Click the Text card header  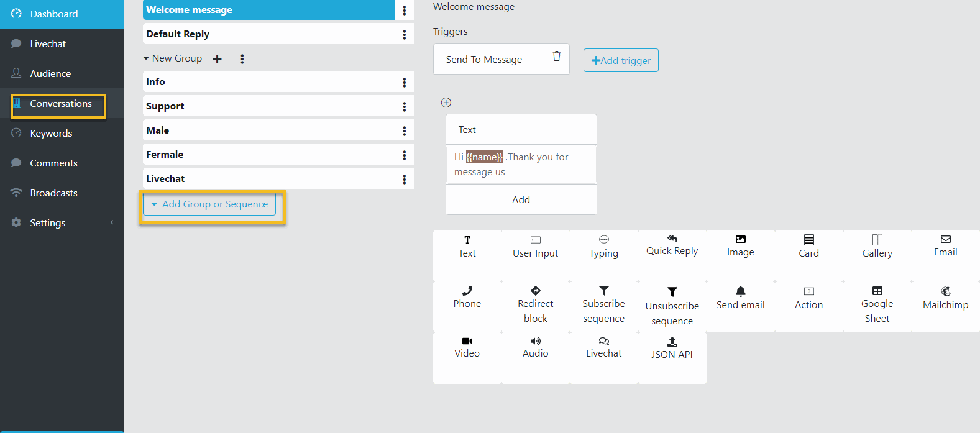coord(521,130)
